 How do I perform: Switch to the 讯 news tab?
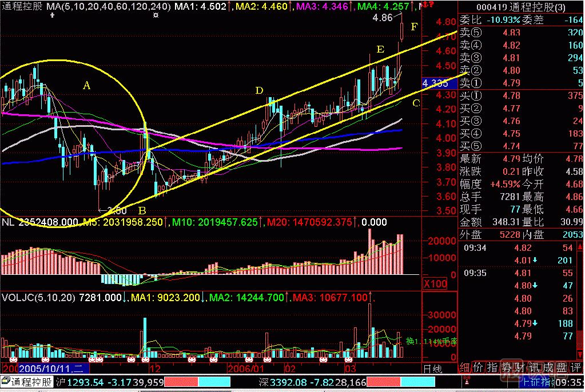(535, 367)
